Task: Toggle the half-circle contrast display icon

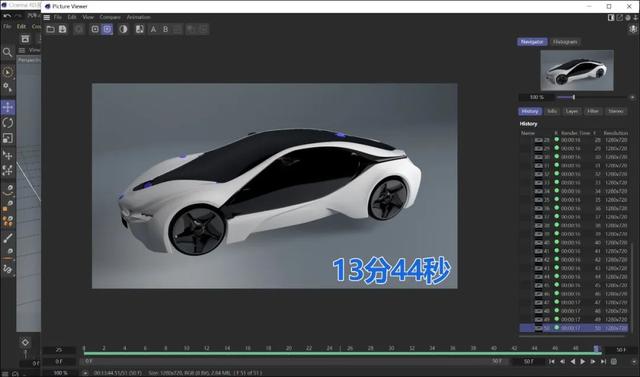Action: (x=123, y=29)
